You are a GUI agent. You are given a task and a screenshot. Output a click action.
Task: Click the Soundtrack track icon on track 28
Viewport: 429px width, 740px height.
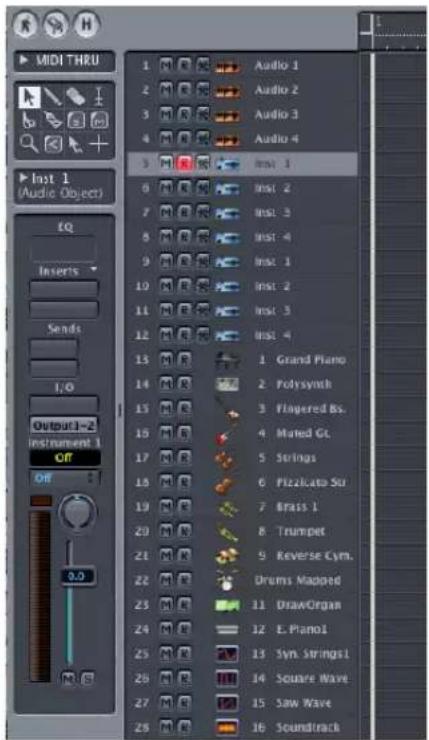tap(227, 728)
